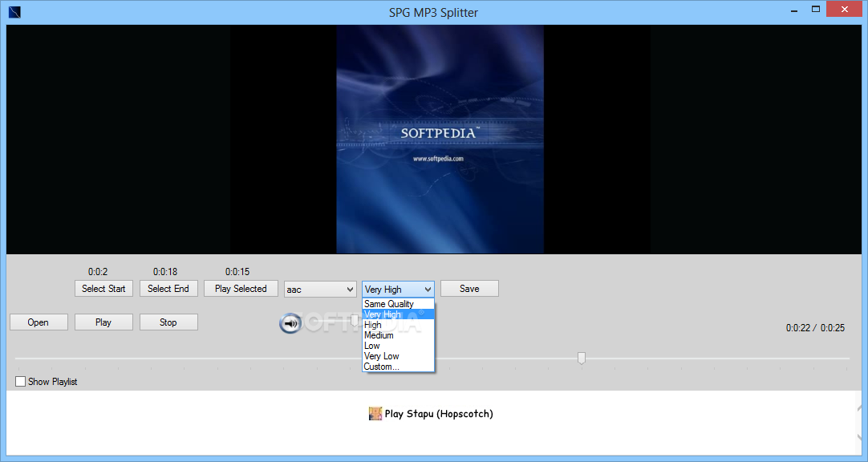Pick Medium quality option
The height and width of the screenshot is (462, 868).
398,335
